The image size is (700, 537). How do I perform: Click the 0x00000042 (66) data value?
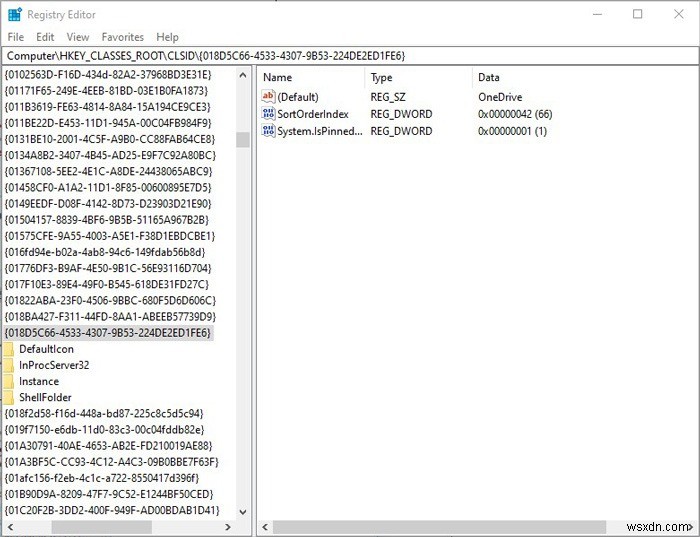(515, 114)
